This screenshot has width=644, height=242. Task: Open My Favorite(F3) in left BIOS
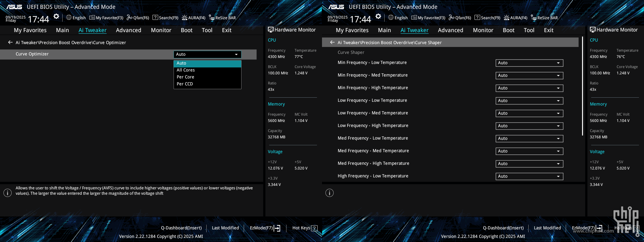(106, 18)
